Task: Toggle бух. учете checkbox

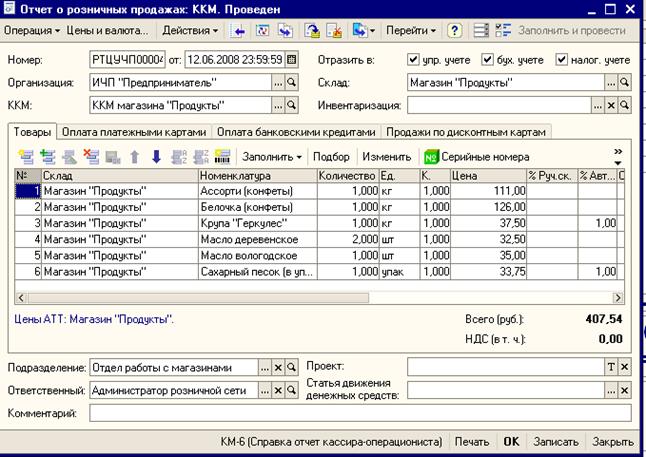Action: pyautogui.click(x=487, y=59)
